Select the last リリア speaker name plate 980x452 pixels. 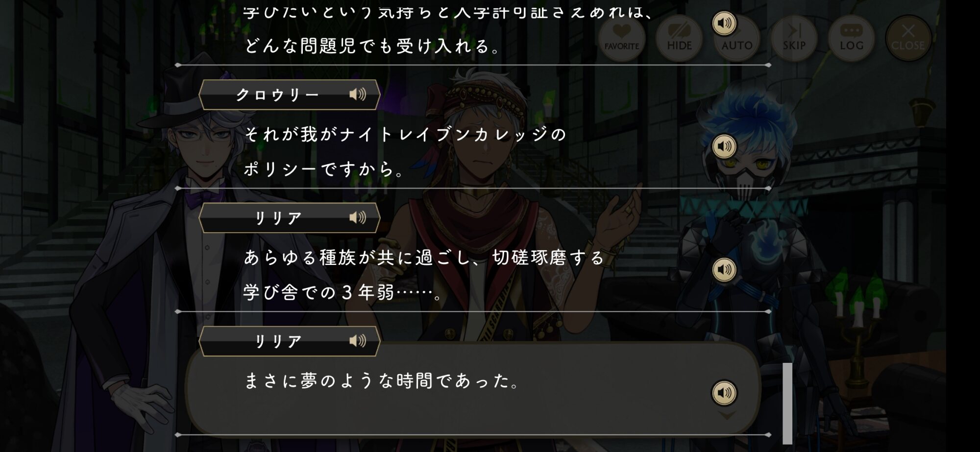[290, 341]
